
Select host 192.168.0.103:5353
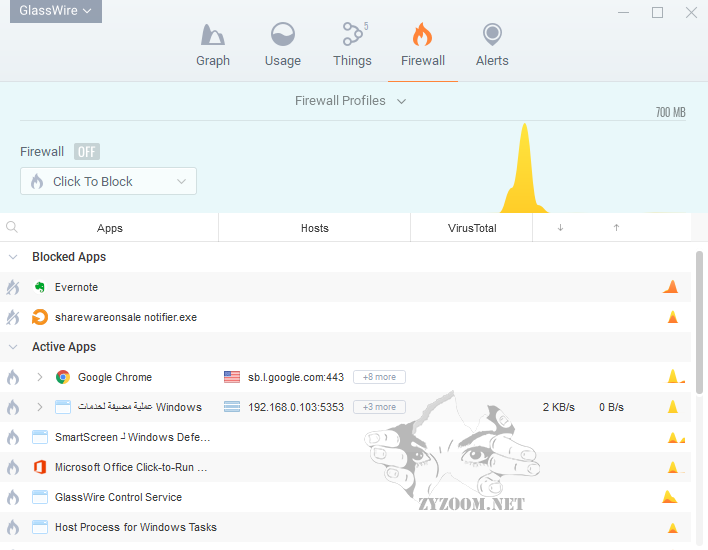click(296, 407)
